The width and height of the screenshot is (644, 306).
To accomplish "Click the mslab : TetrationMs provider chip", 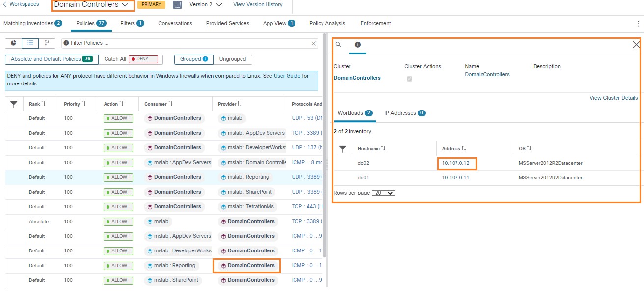I will 247,207.
